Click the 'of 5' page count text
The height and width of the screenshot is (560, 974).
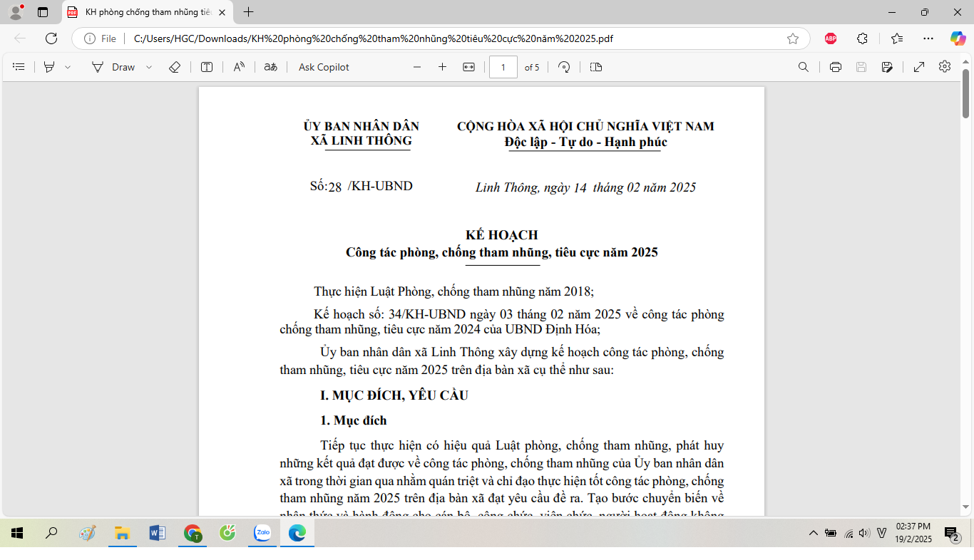pyautogui.click(x=532, y=67)
